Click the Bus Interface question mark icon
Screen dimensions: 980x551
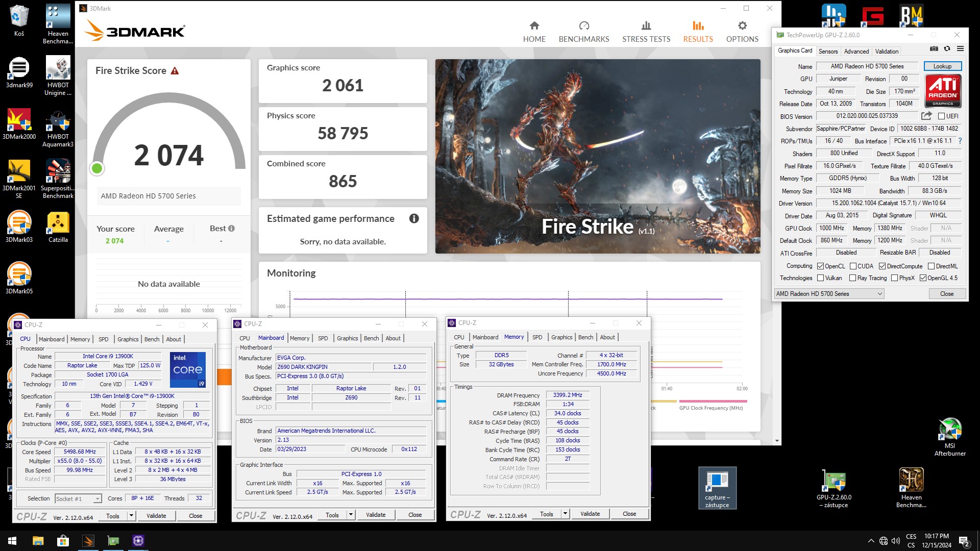tap(960, 141)
